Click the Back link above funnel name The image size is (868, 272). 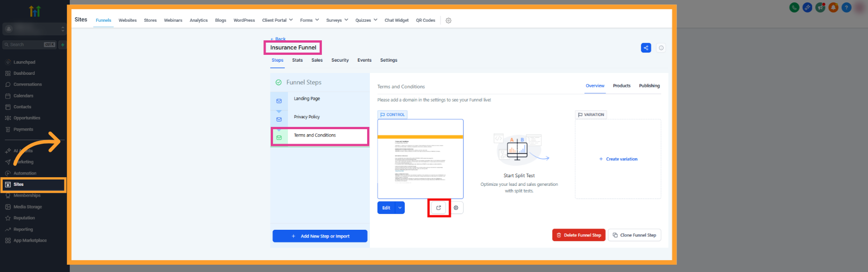[x=278, y=39]
